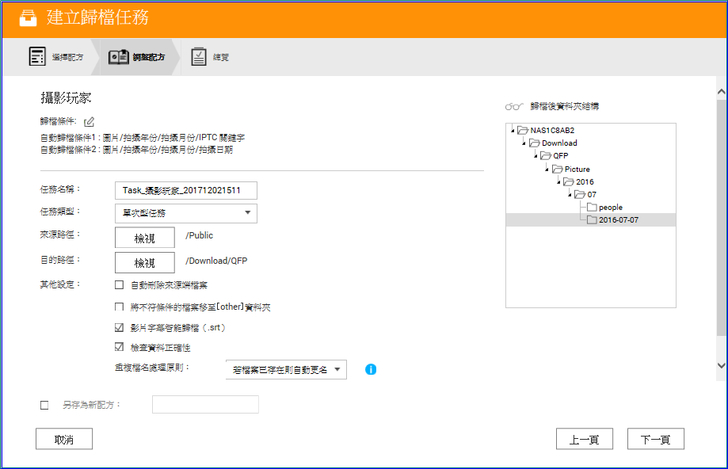728x469 pixels.
Task: Click the NAS1C8AB2 tree label
Action: [552, 130]
